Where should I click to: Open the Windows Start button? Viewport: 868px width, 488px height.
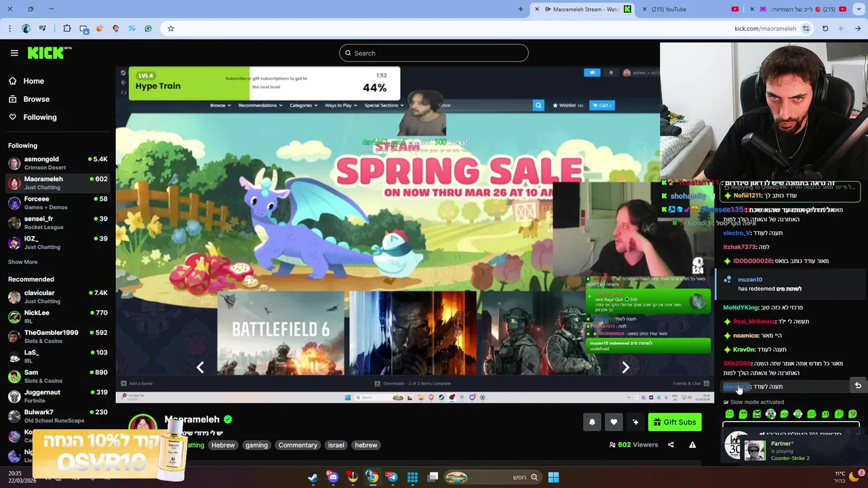point(553,477)
